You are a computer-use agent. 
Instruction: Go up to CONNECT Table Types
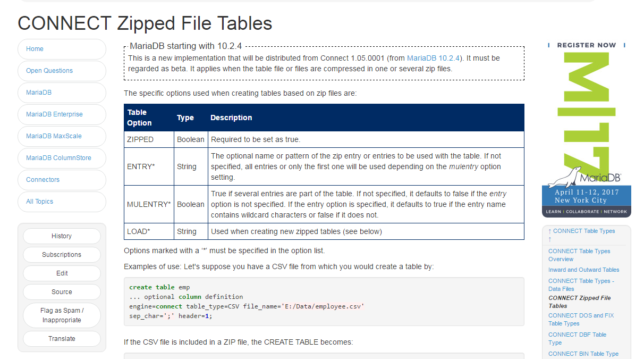583,231
